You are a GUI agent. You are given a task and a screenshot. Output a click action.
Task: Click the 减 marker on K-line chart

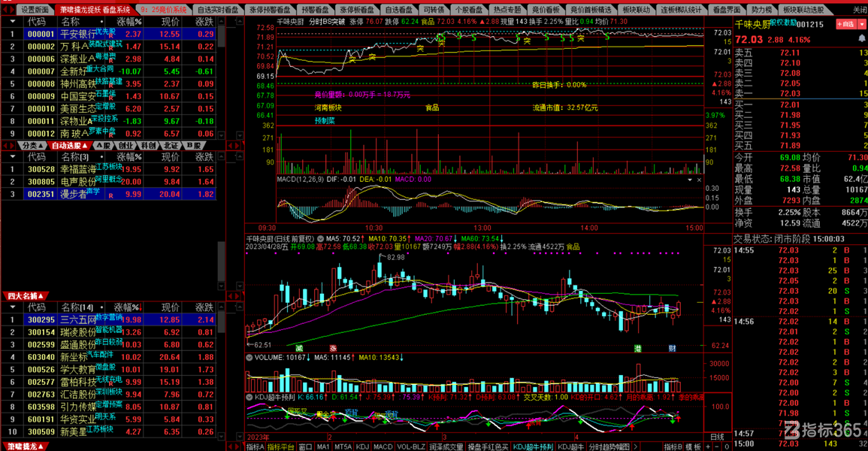click(x=299, y=348)
